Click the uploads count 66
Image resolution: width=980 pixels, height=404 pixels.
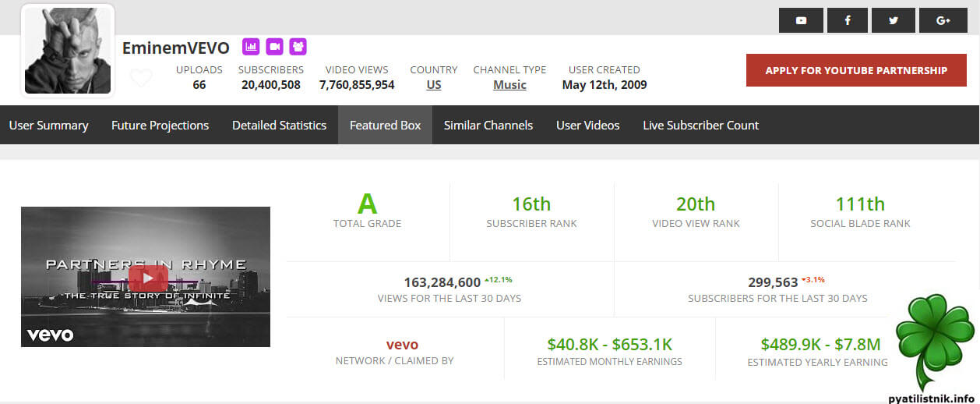199,85
